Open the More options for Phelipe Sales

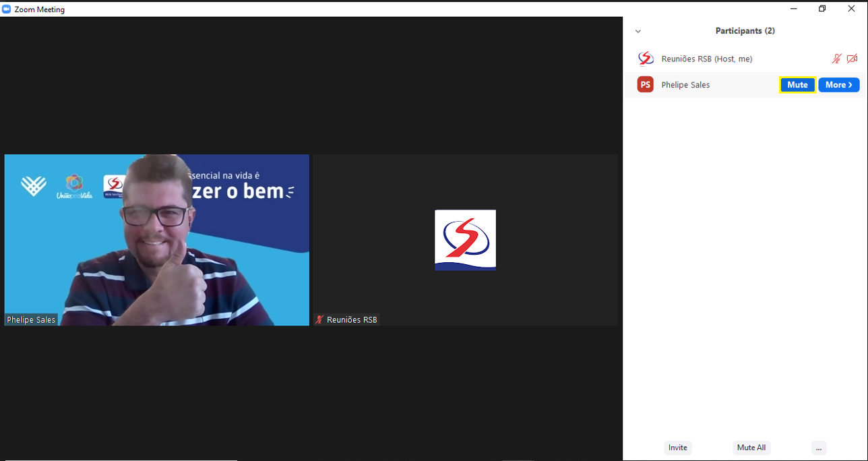[x=838, y=85]
